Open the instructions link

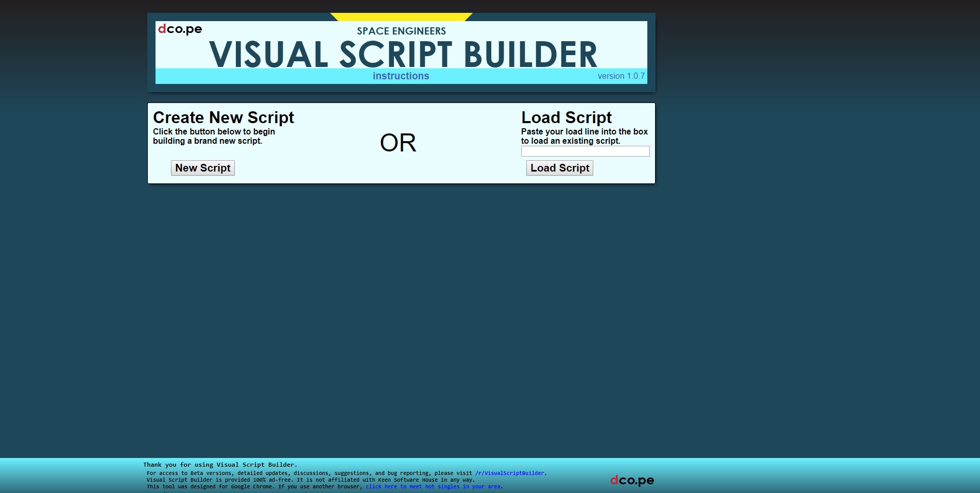(401, 76)
